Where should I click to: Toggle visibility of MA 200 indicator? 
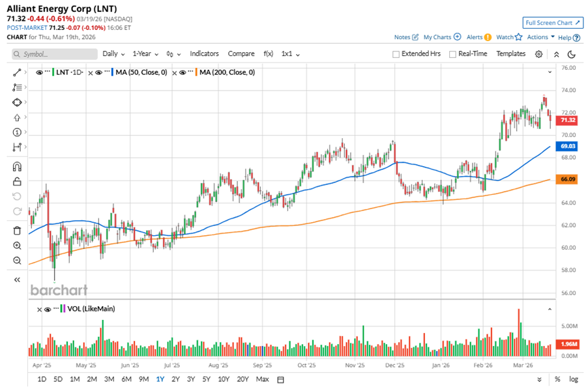[x=183, y=72]
